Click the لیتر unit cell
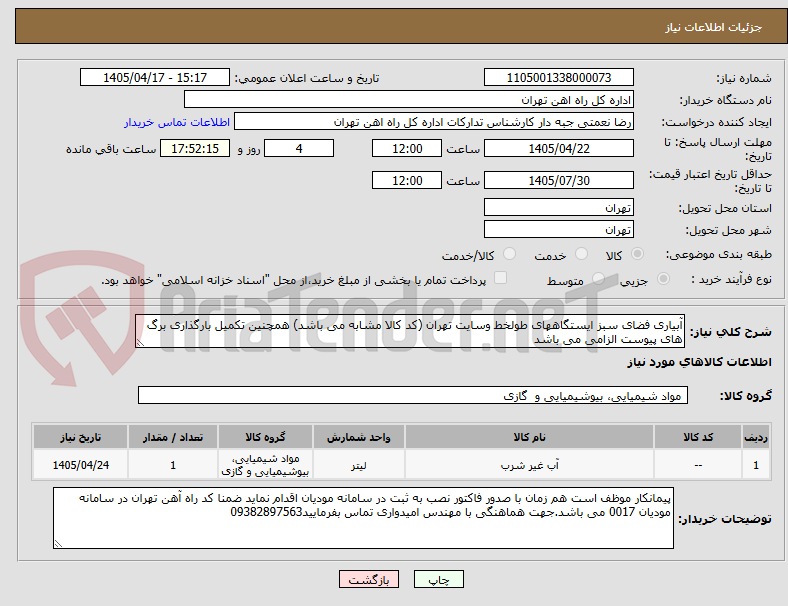The width and height of the screenshot is (788, 606). [x=359, y=465]
